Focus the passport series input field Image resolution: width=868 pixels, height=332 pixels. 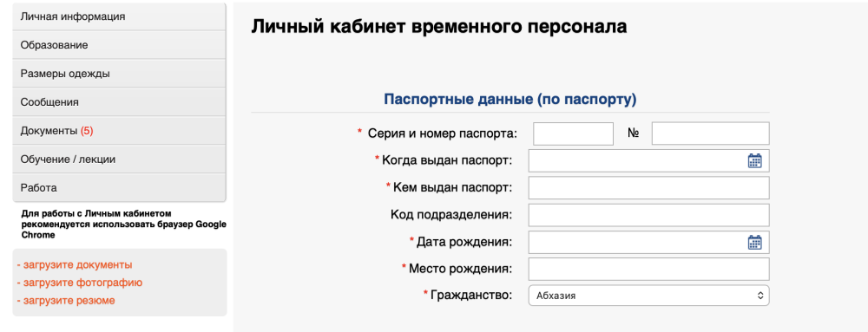point(574,133)
